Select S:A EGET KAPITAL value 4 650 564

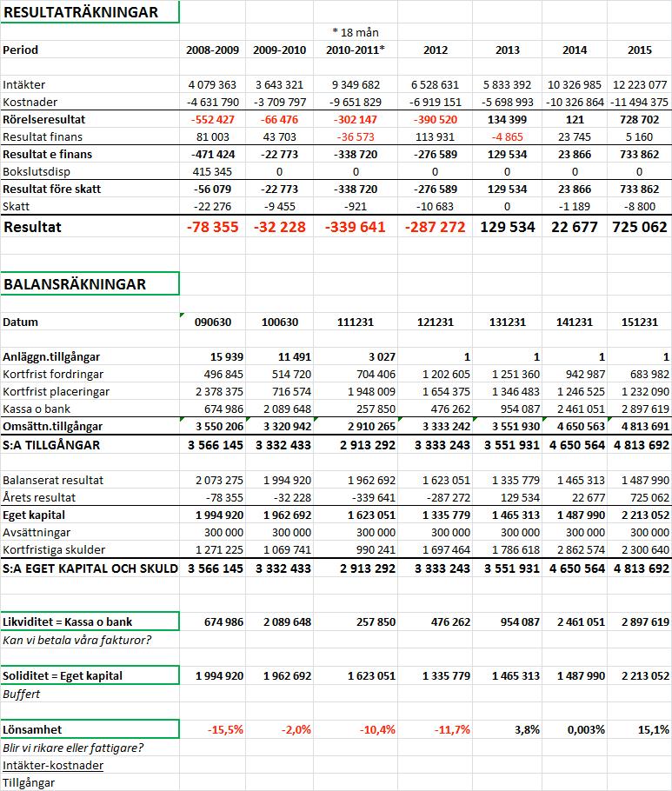coord(576,568)
